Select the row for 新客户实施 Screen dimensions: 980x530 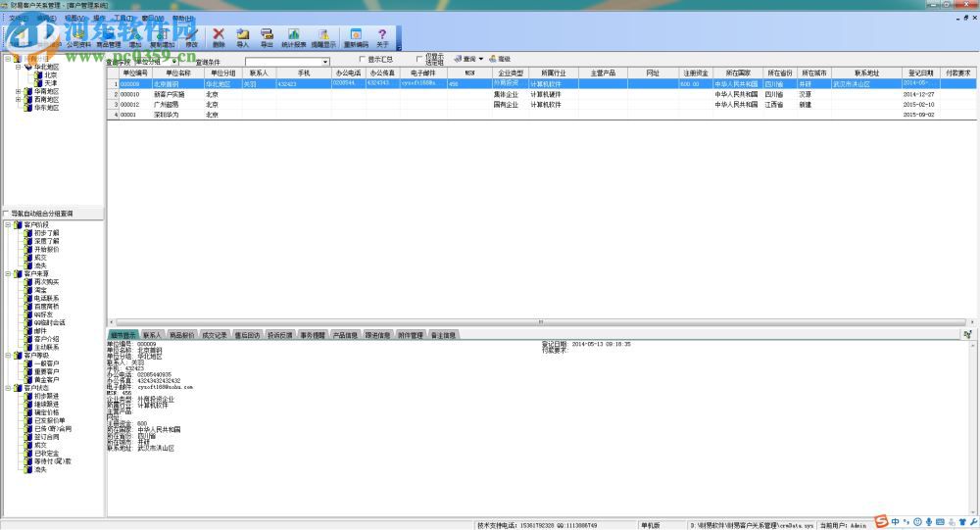[541, 94]
